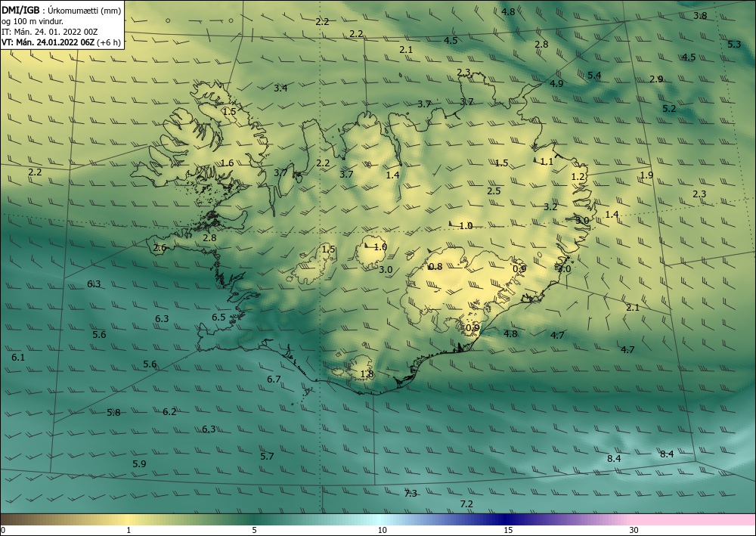Click the map value '1.9'
Viewport: 756px width, 536px height.
coord(646,175)
